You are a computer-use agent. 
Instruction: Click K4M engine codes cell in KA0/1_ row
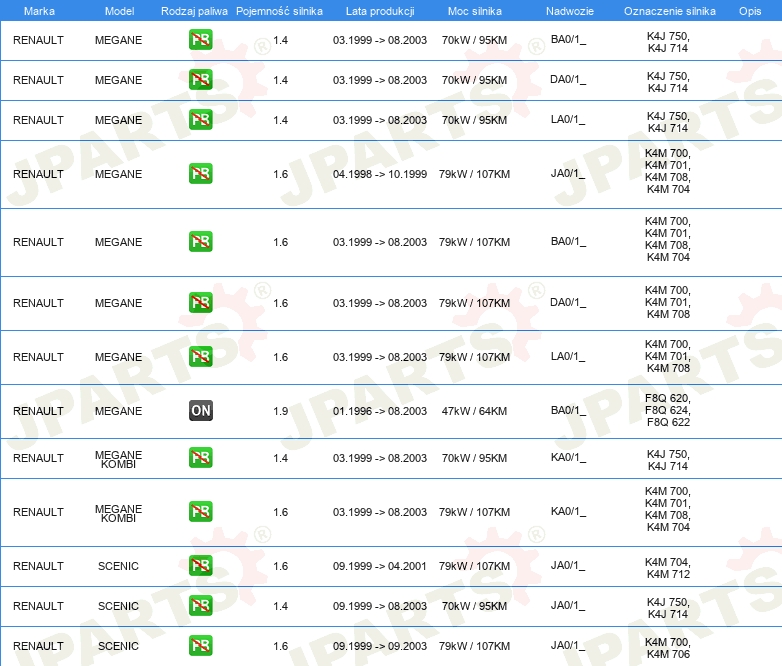pos(668,509)
